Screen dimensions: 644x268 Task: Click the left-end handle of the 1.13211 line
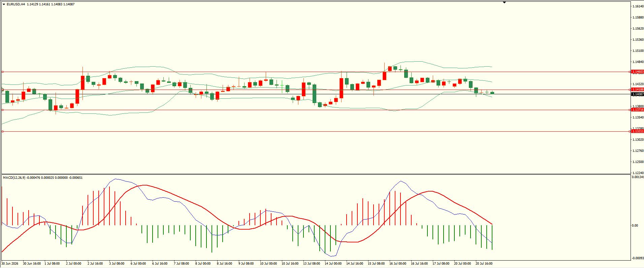(x=3, y=131)
